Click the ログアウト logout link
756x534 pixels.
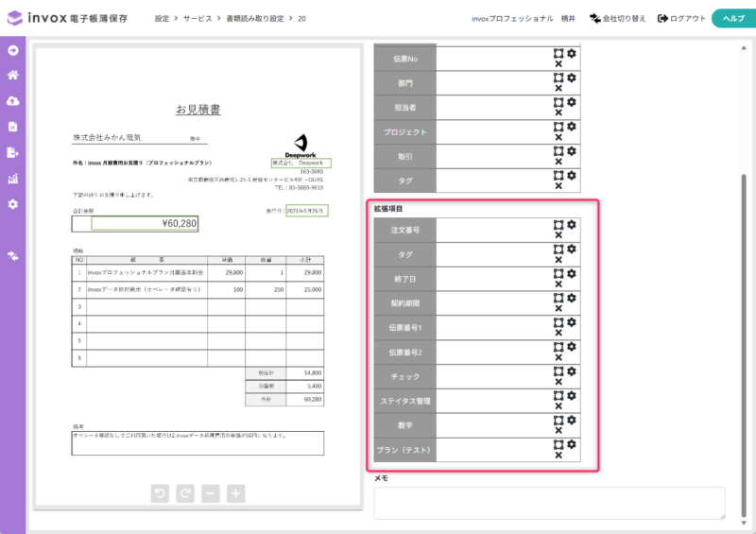coord(681,18)
